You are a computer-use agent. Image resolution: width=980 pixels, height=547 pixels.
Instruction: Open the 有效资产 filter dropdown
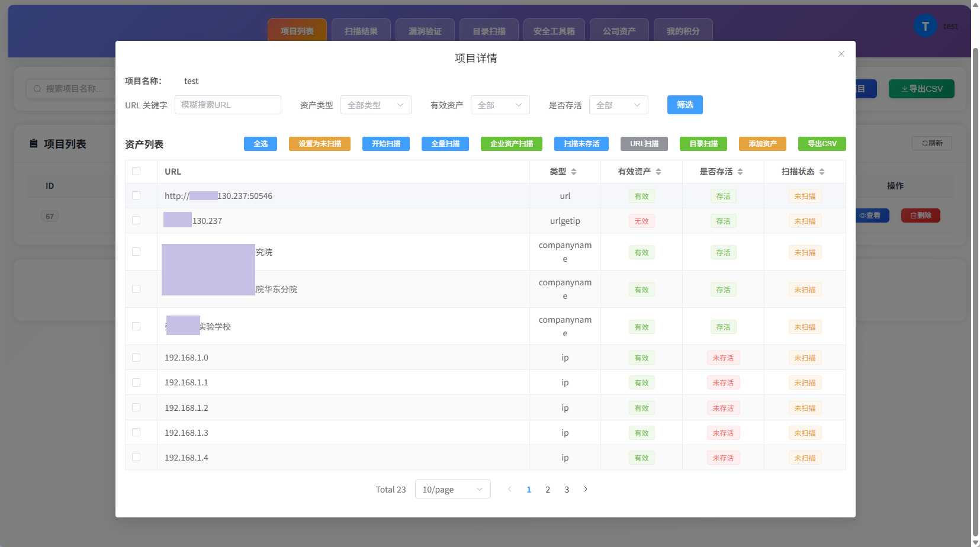(x=500, y=105)
